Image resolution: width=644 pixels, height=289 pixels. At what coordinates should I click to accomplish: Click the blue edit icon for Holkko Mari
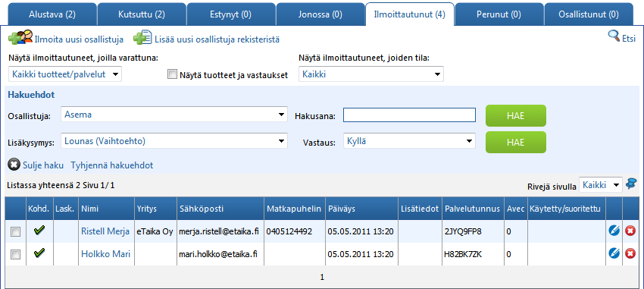point(614,254)
